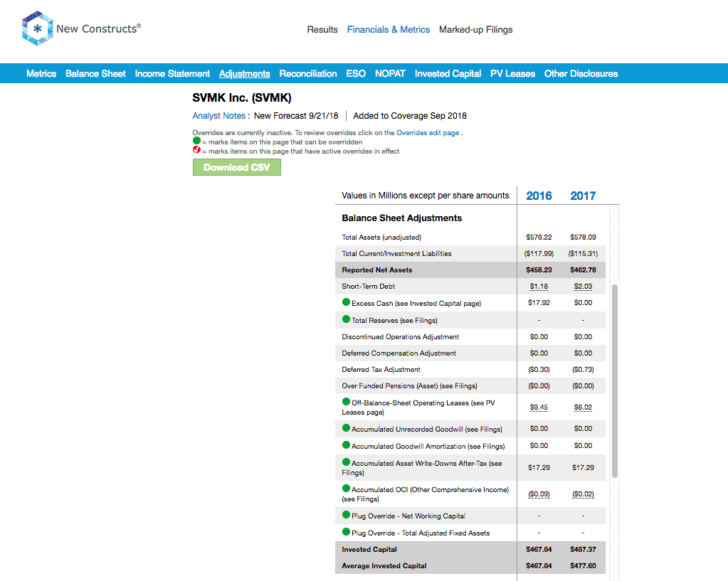This screenshot has height=581, width=728.
Task: Click 2016 Total Assets value $576.22
Action: pyautogui.click(x=539, y=237)
